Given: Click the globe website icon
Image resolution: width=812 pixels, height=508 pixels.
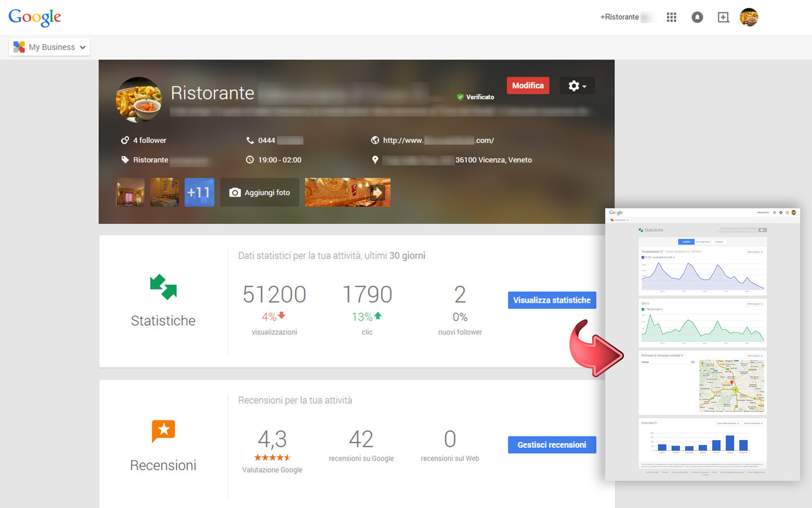Looking at the screenshot, I should coord(375,140).
